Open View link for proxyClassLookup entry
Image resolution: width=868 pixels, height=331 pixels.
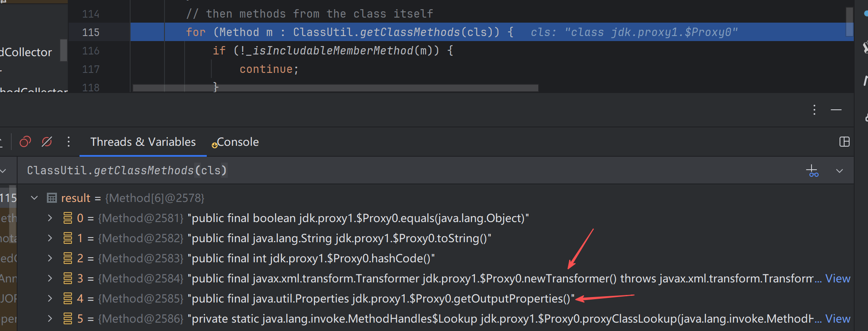point(838,319)
